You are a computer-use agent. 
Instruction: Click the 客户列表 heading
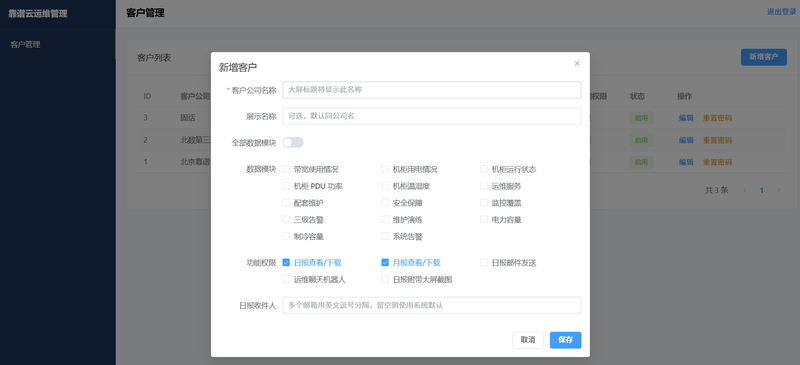[154, 58]
